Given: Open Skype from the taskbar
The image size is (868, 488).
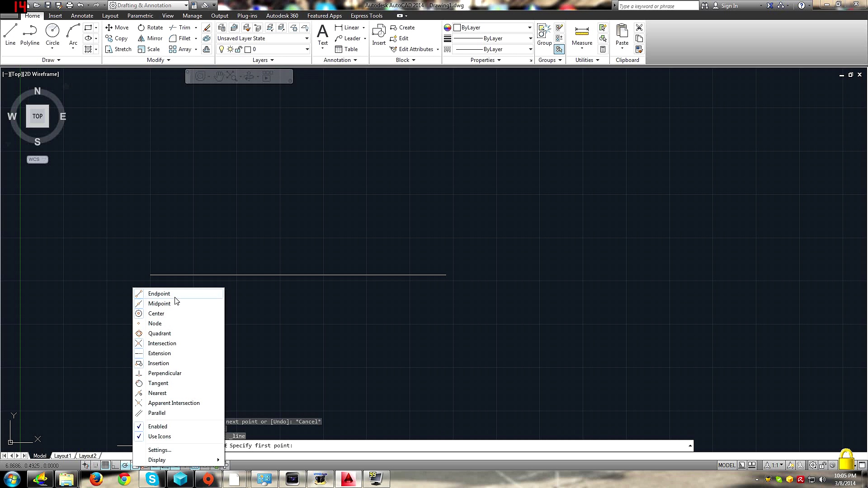Looking at the screenshot, I should [151, 479].
